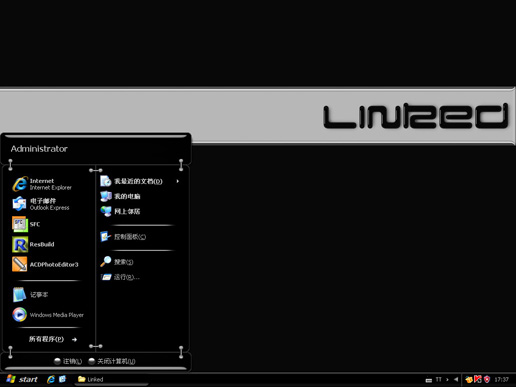Screen dimensions: 516x387
Task: Open the Run (运行) dialog
Action: (120, 277)
